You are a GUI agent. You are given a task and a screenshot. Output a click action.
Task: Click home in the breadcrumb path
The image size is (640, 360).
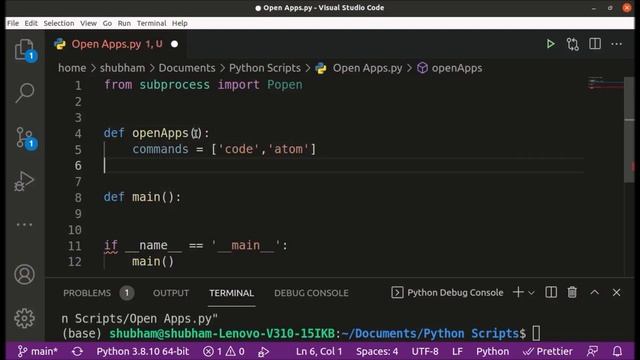(72, 68)
